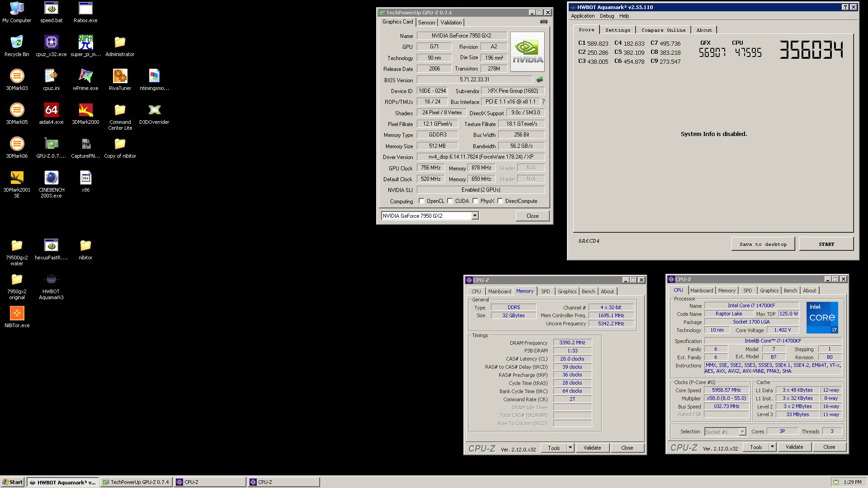Click the Name field showing NVIDIA GeForce 7950 GX2

[x=461, y=36]
